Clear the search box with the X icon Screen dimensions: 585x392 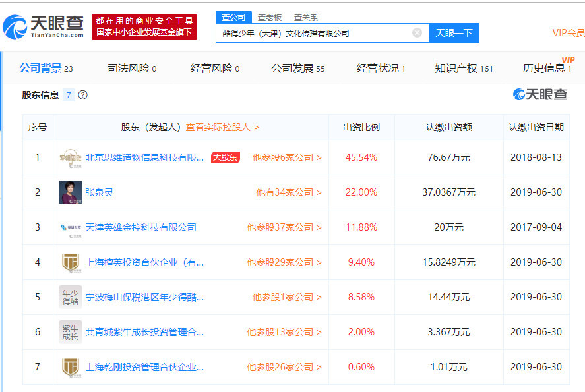[x=417, y=33]
